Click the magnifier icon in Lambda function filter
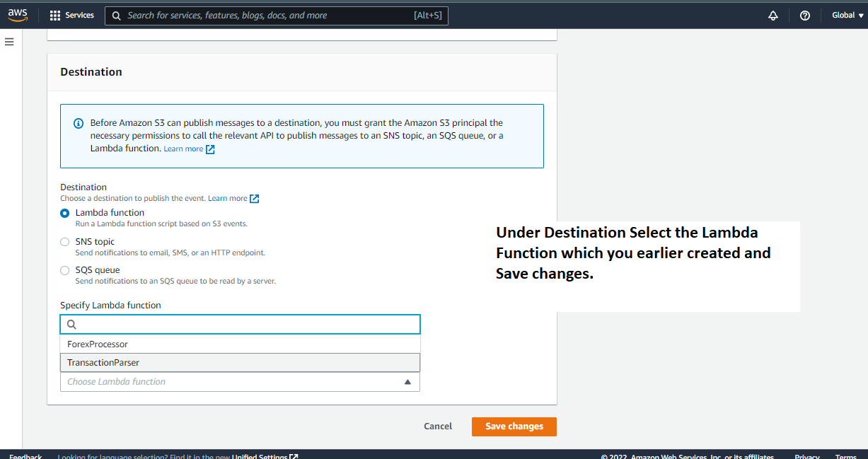 (71, 325)
